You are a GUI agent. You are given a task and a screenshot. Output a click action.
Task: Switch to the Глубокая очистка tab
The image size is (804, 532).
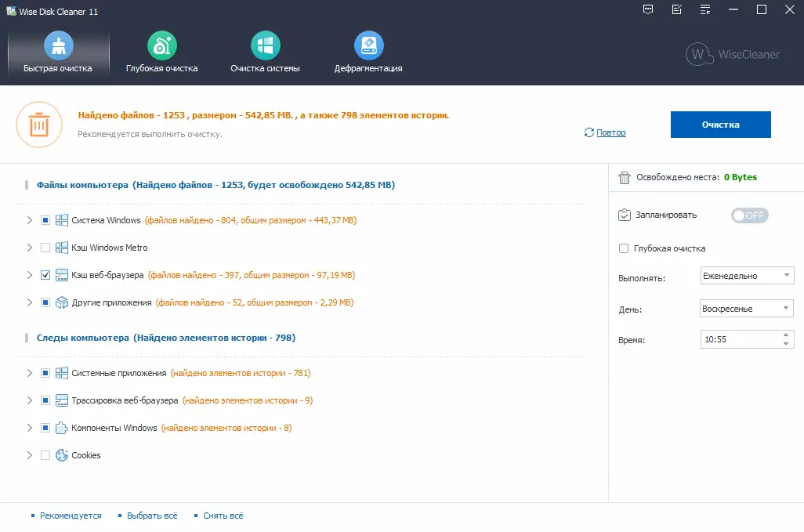pos(161,53)
